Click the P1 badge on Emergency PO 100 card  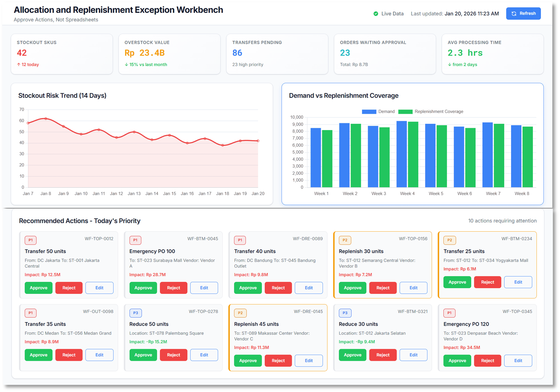click(x=135, y=240)
